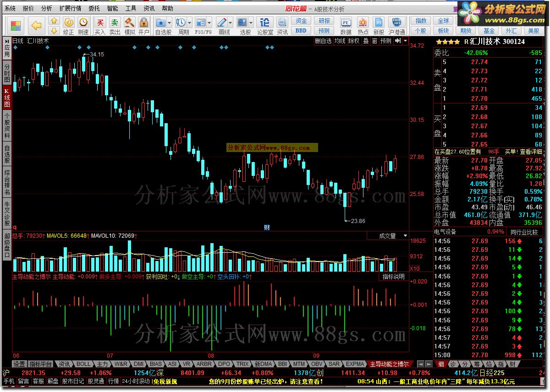This screenshot has height=392, width=550.
Task: Click the 指标说明 button
Action: tap(394, 277)
